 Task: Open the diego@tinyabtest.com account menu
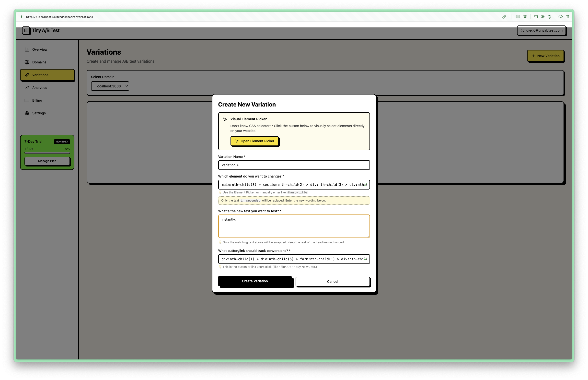click(x=541, y=30)
